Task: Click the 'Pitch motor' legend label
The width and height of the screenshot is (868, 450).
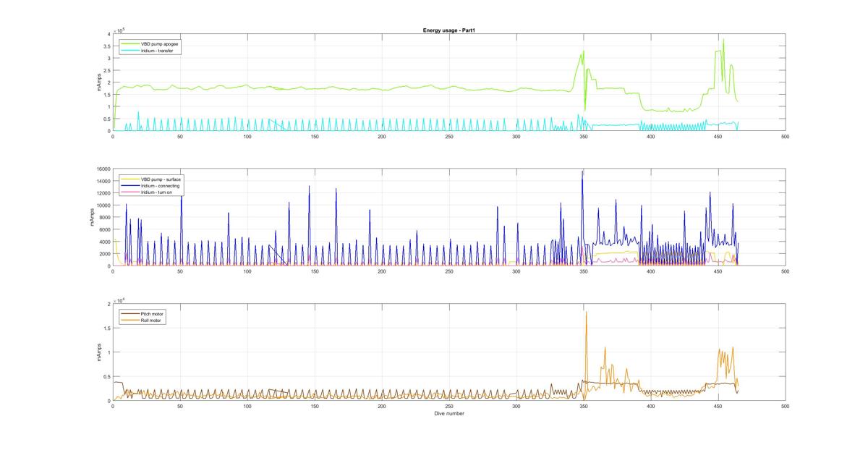Action: (x=152, y=313)
